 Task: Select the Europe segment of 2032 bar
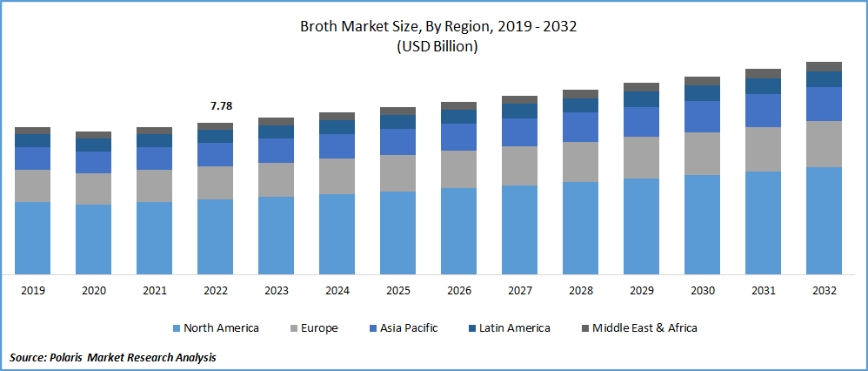[x=825, y=144]
